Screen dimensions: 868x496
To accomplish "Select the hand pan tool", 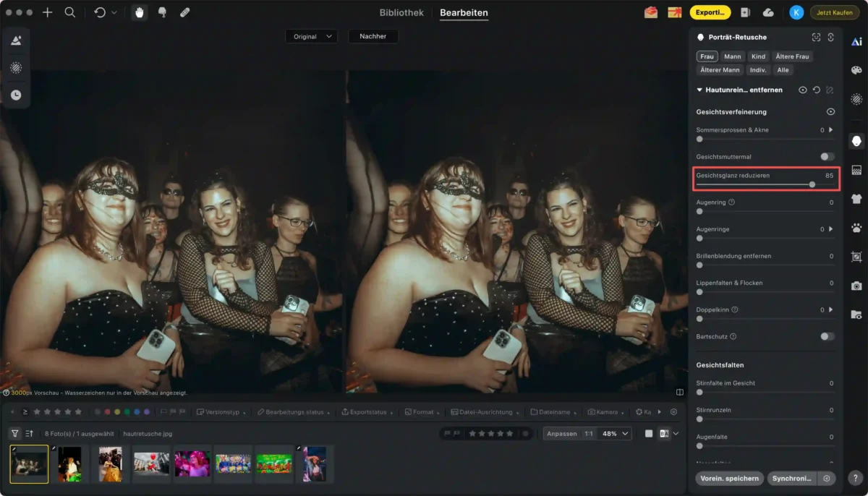I will click(x=137, y=12).
